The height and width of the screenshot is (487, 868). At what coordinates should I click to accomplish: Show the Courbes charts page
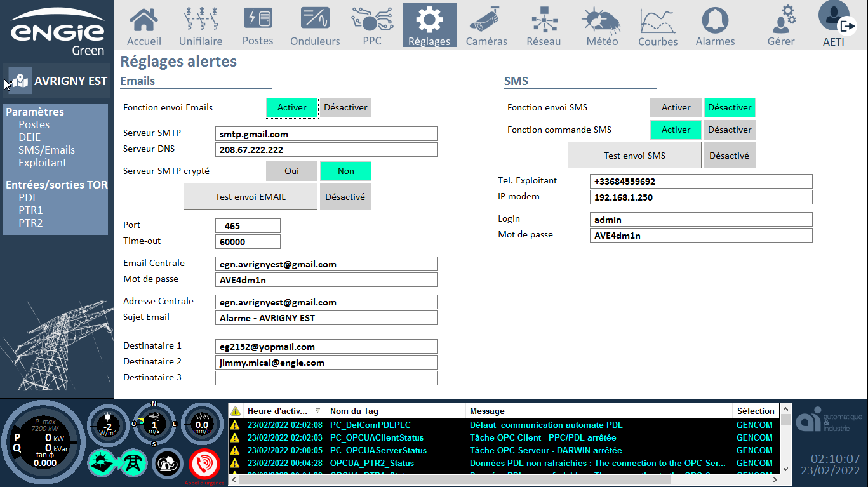(657, 25)
